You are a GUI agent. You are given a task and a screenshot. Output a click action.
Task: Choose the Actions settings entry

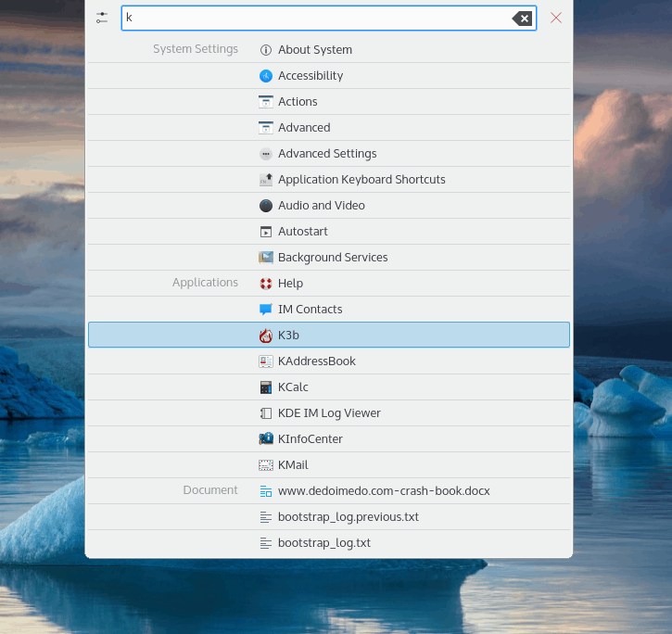(329, 102)
